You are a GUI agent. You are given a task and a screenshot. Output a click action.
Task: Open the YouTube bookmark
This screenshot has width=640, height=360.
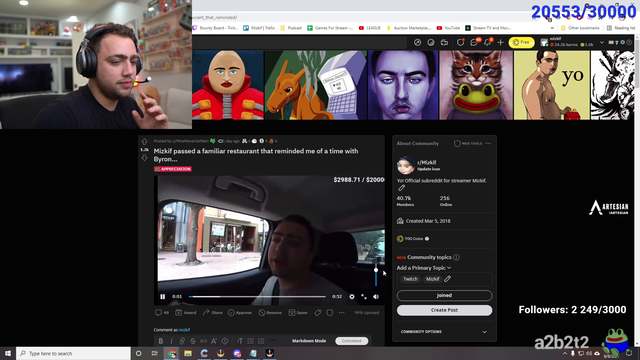pos(448,28)
